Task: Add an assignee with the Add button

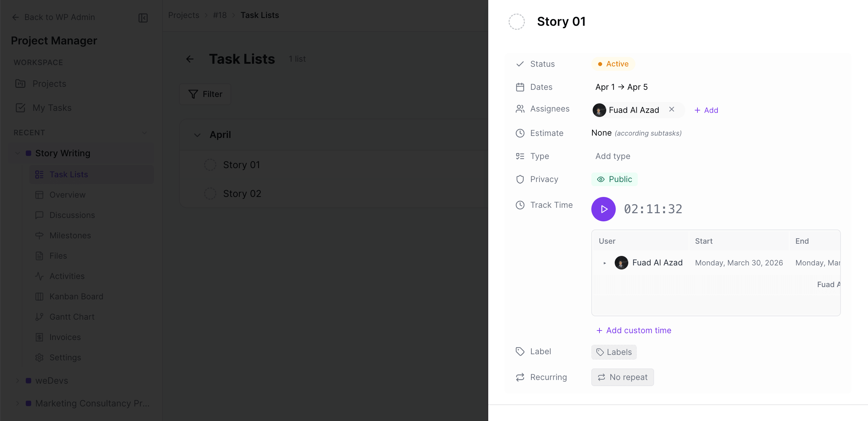Action: tap(706, 110)
